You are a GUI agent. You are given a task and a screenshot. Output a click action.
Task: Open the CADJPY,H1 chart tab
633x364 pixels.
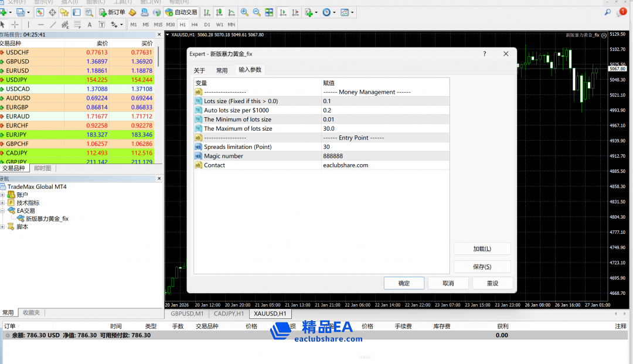pyautogui.click(x=229, y=314)
